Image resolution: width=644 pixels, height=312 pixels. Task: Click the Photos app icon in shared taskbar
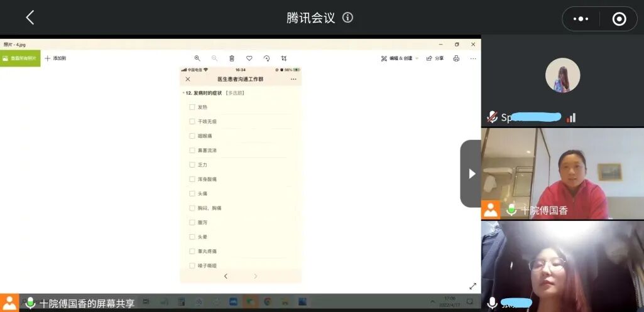[303, 302]
